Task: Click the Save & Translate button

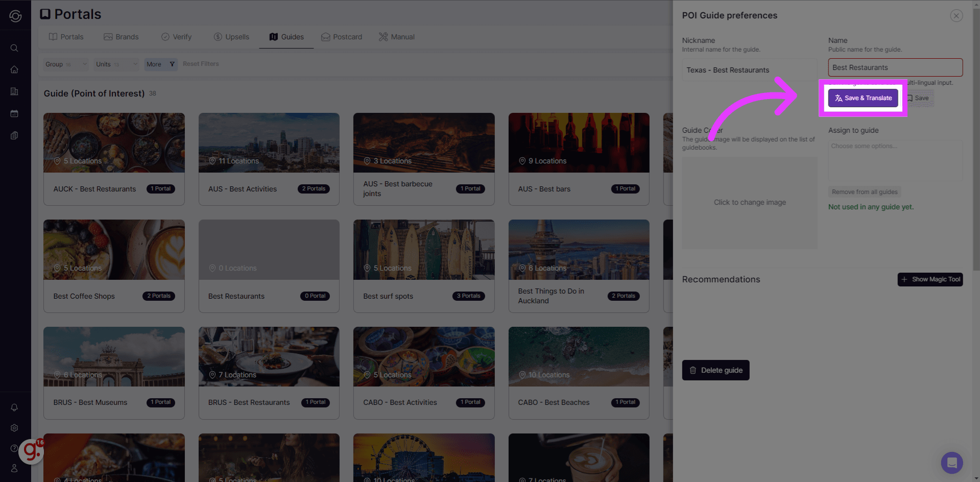Action: point(863,98)
